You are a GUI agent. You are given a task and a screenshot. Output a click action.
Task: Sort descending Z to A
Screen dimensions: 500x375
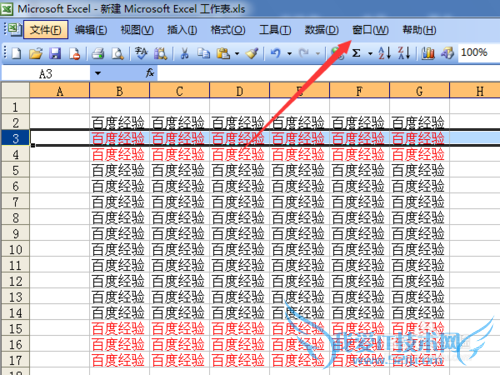(x=404, y=53)
